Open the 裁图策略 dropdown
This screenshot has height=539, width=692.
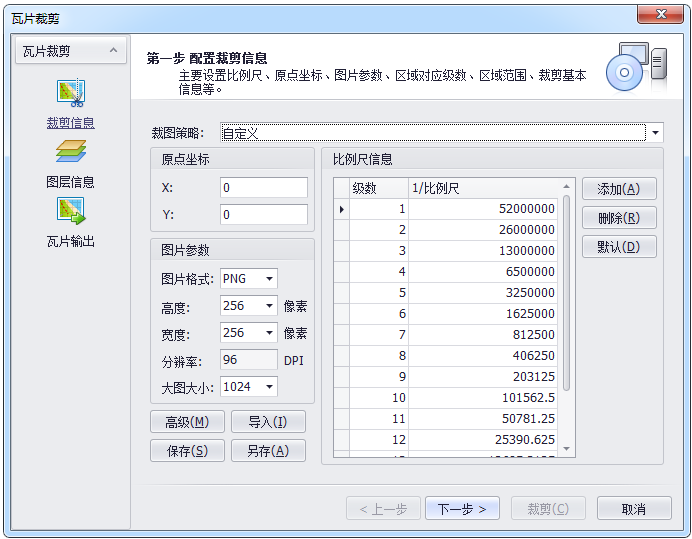click(655, 132)
